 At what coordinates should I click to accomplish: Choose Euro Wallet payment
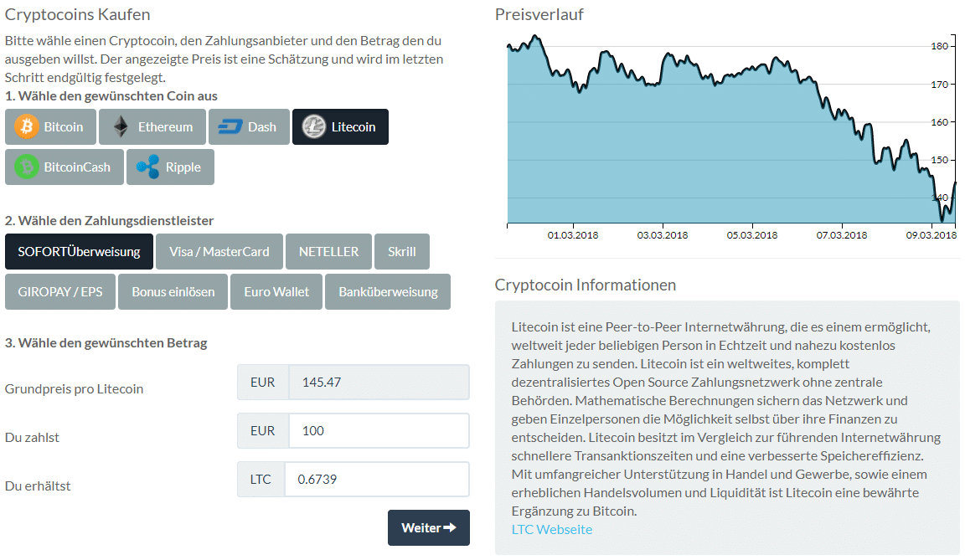[276, 291]
